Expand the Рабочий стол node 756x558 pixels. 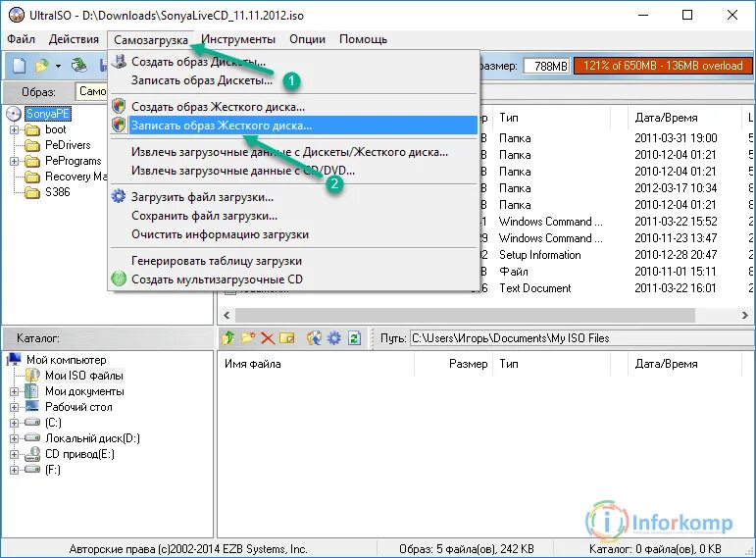pyautogui.click(x=14, y=407)
